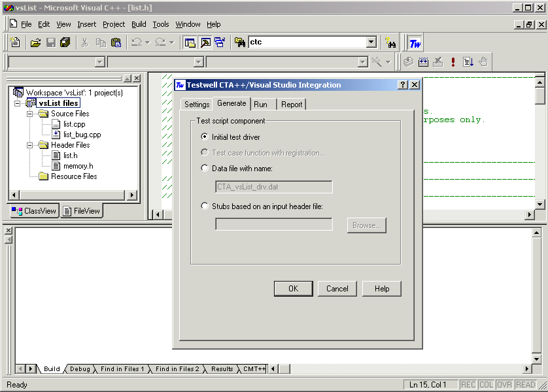Click the New Text File toolbar icon
The image size is (548, 392).
point(15,42)
